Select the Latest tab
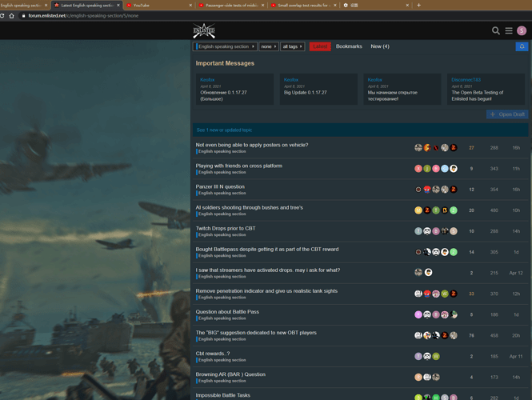 point(320,46)
